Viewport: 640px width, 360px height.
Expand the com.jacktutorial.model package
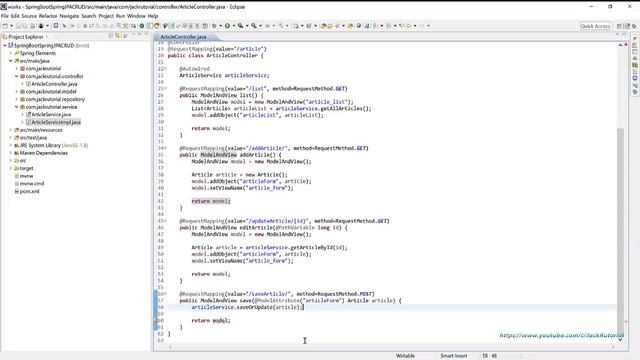[17, 92]
